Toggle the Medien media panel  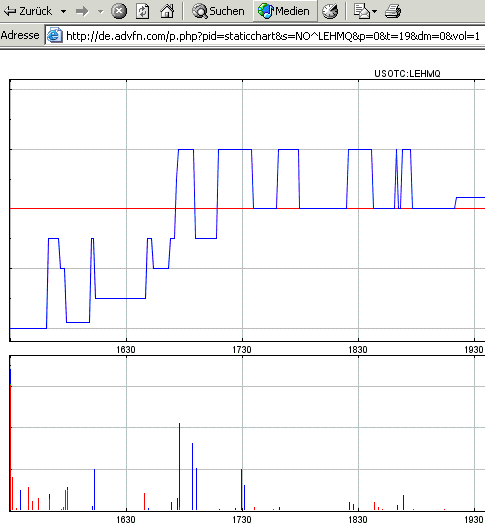click(x=284, y=11)
